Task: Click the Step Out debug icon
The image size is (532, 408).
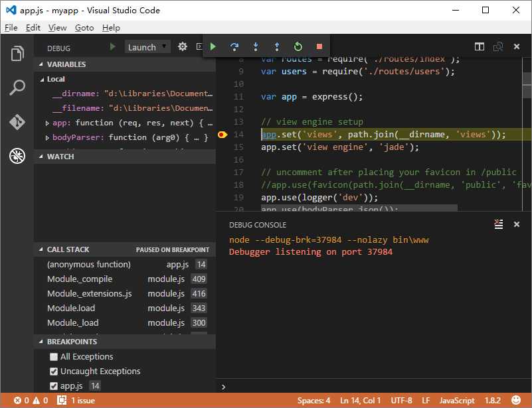Action: tap(277, 46)
